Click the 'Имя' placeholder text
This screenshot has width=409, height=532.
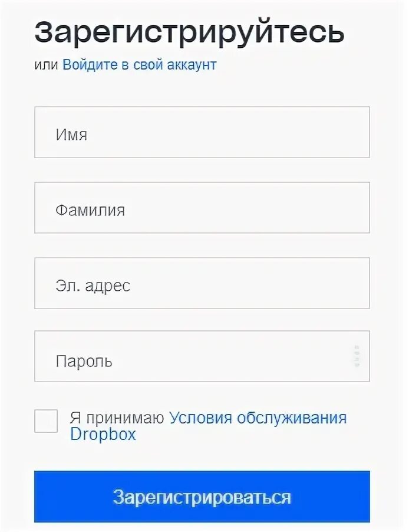[71, 134]
